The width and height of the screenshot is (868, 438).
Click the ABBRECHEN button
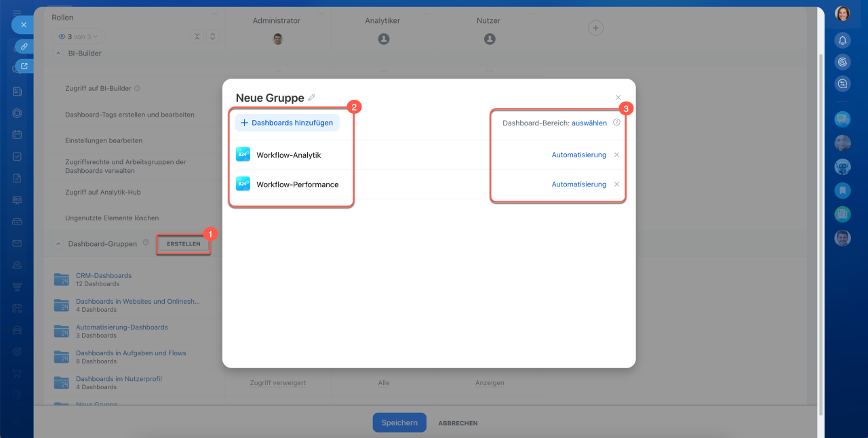458,423
